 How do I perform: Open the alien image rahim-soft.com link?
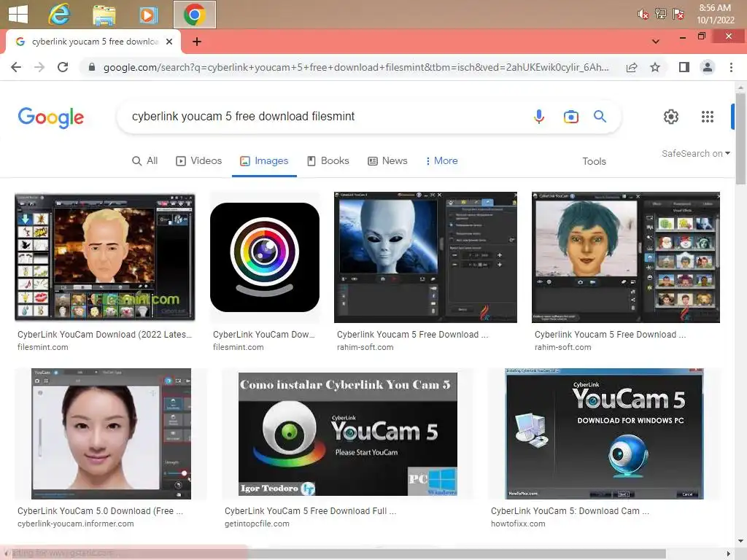pyautogui.click(x=365, y=347)
